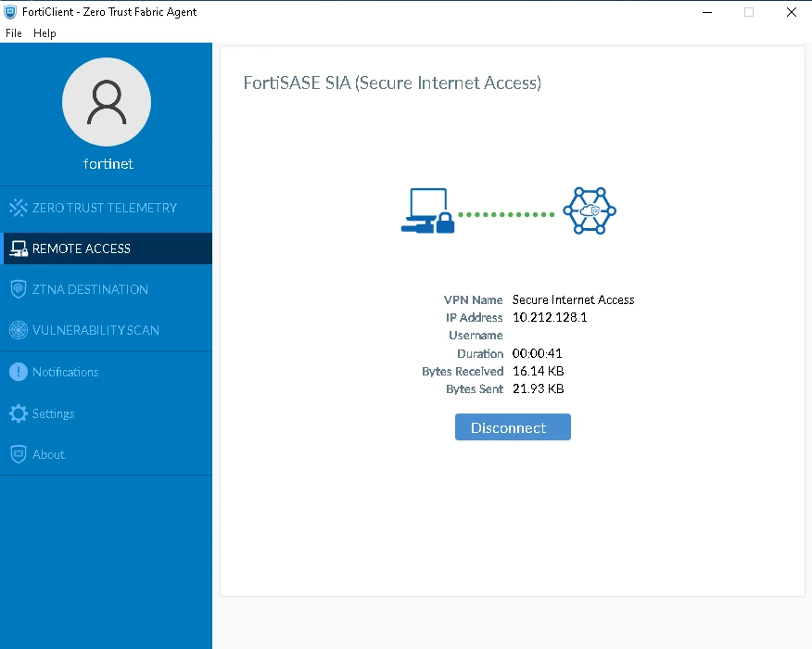812x649 pixels.
Task: Click the FortiSASE cloud network graphic
Action: coord(590,210)
